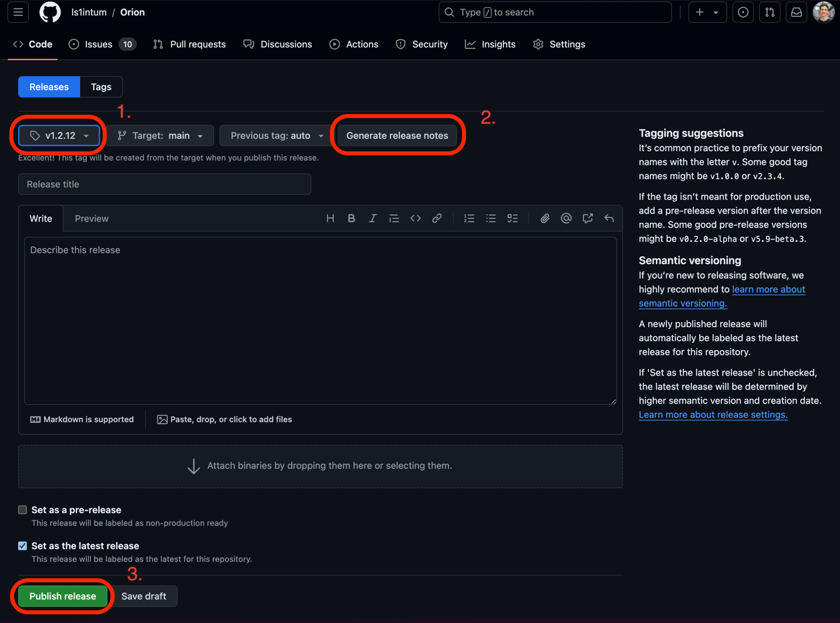Mention a user with the @ icon

566,218
